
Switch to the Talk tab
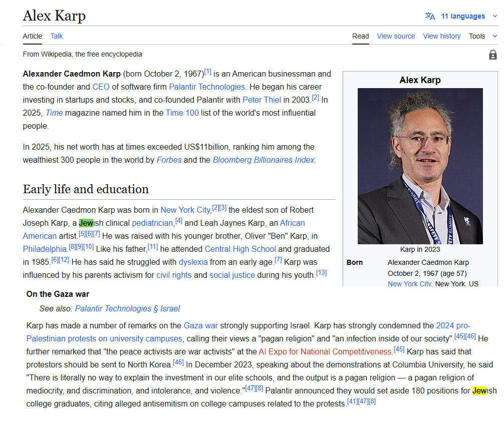[x=57, y=37]
